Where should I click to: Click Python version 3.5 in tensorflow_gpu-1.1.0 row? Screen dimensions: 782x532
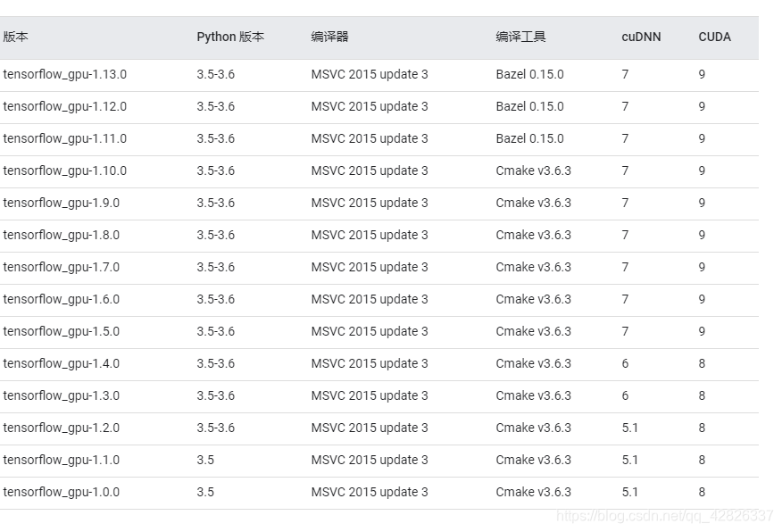[205, 460]
